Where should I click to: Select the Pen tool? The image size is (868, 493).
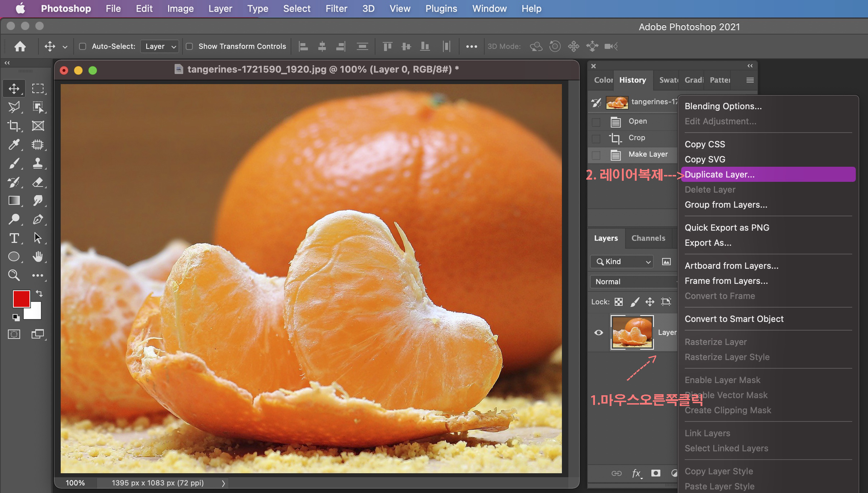tap(37, 219)
